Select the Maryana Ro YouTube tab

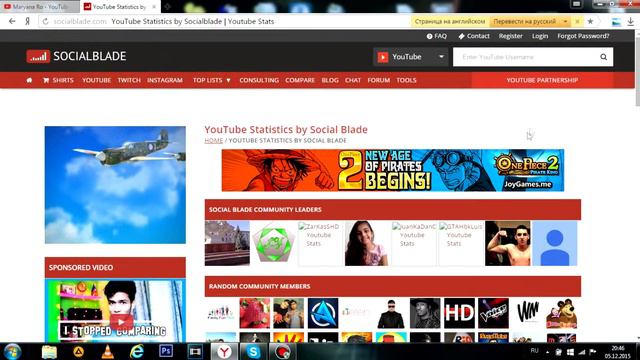coord(40,7)
